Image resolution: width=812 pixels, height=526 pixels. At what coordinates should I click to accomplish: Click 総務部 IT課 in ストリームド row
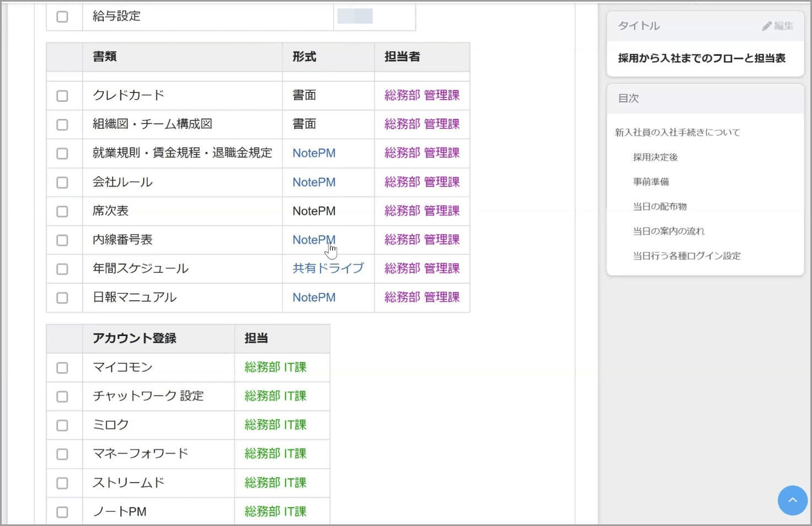275,482
